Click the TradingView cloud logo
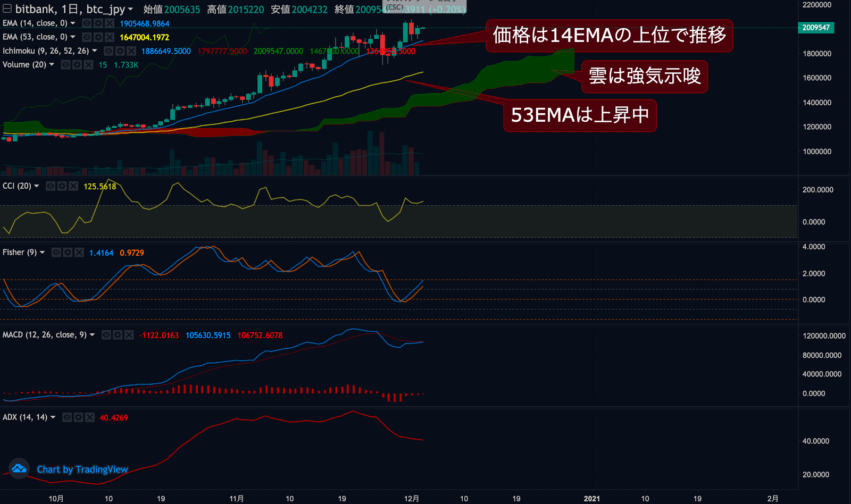851x504 pixels. [19, 468]
